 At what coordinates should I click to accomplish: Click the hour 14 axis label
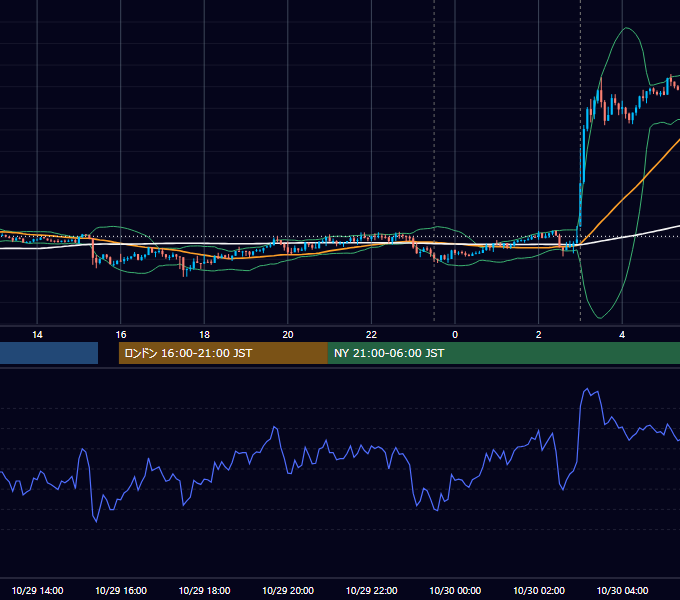tap(37, 335)
